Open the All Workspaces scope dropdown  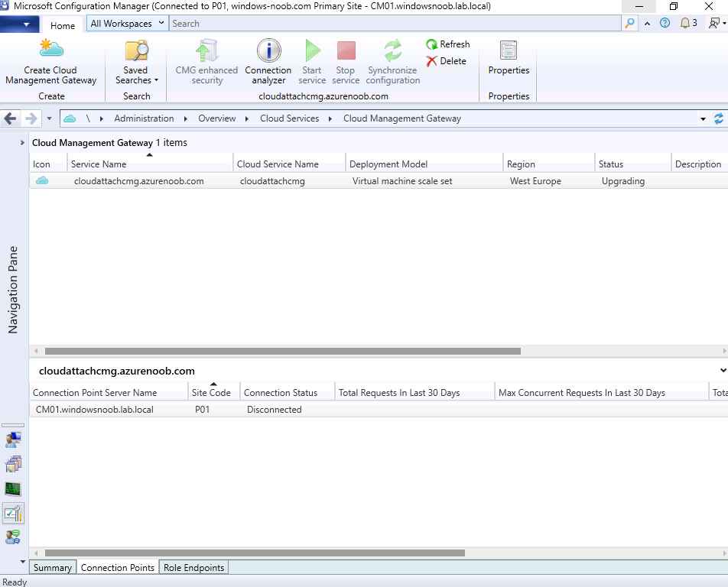pyautogui.click(x=127, y=23)
